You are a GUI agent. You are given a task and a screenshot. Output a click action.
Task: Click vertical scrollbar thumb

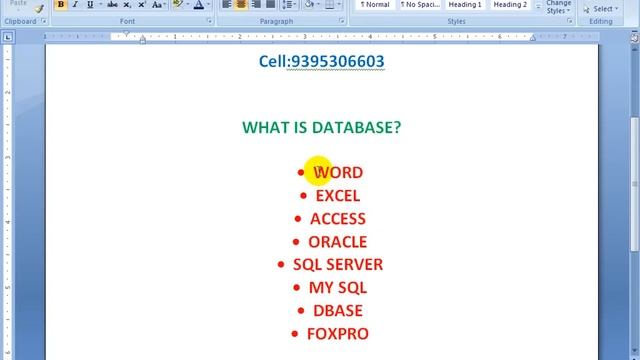tap(635, 184)
